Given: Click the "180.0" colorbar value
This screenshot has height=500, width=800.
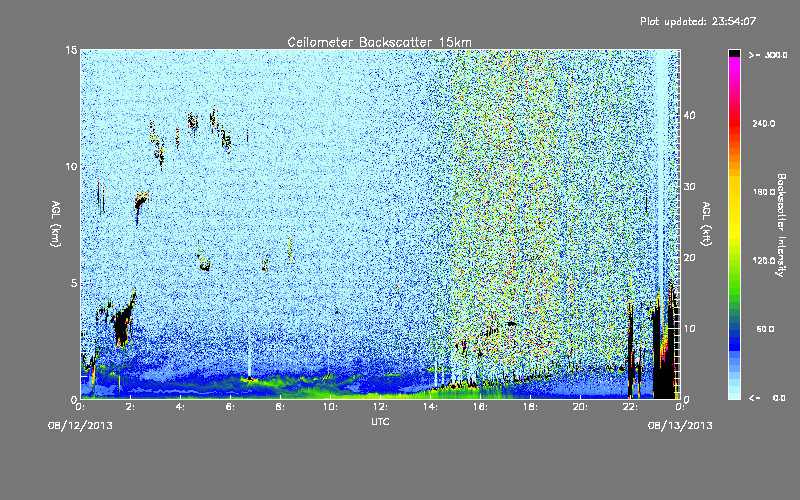Looking at the screenshot, I should pos(764,192).
